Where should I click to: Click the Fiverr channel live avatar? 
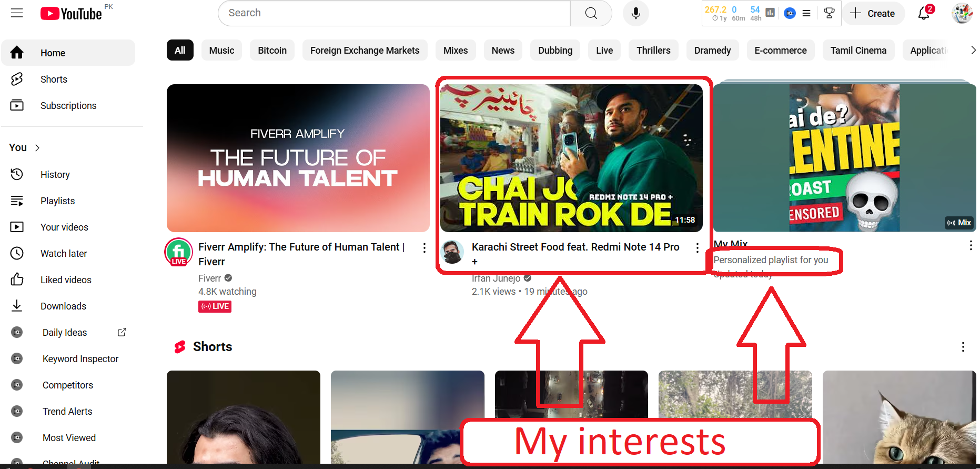point(179,252)
